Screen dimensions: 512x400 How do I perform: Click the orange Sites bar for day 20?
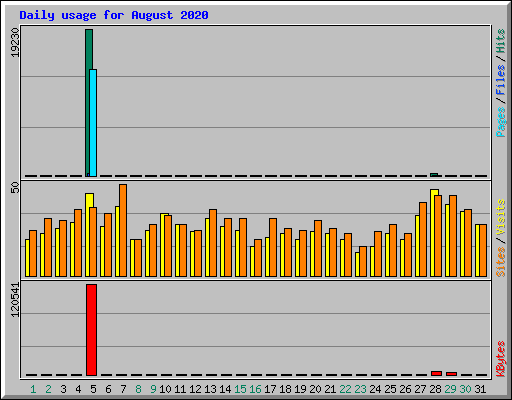click(x=318, y=248)
